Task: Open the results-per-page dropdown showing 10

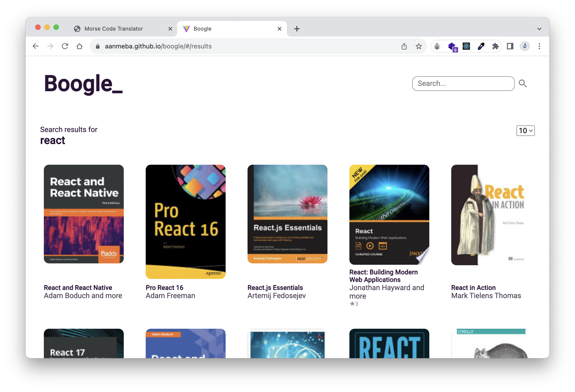Action: pos(525,131)
